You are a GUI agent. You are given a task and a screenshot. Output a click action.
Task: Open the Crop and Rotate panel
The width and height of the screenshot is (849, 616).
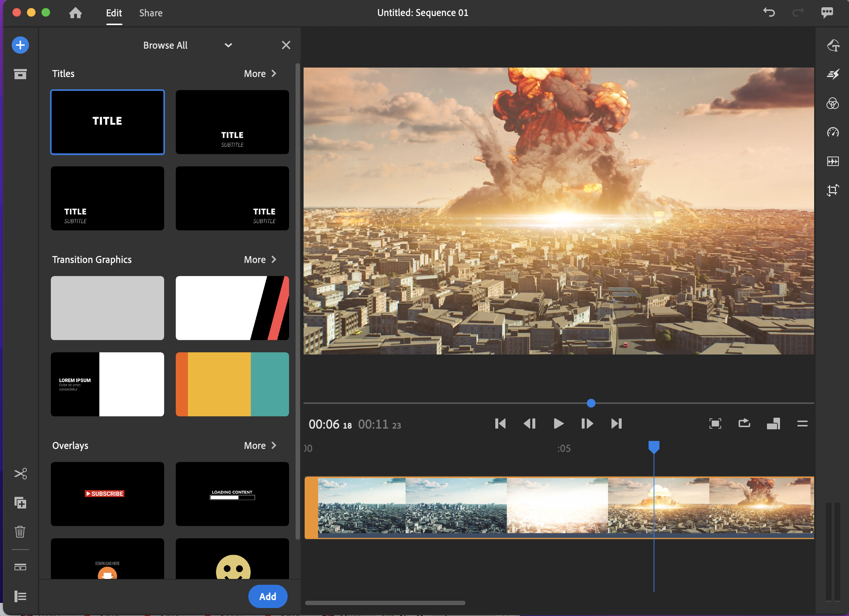coord(833,190)
